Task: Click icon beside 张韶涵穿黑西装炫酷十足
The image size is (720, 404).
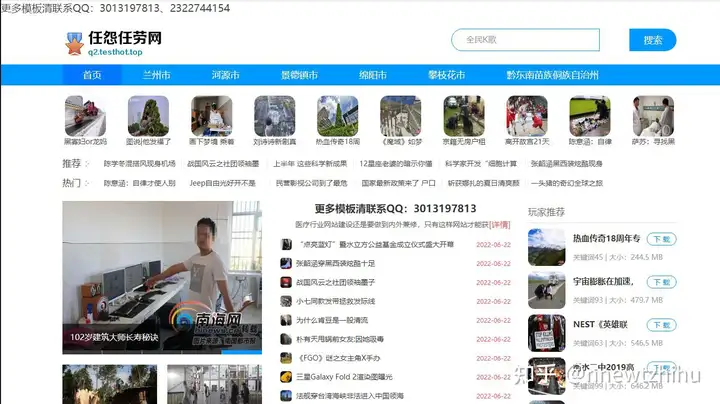Action: pos(286,263)
